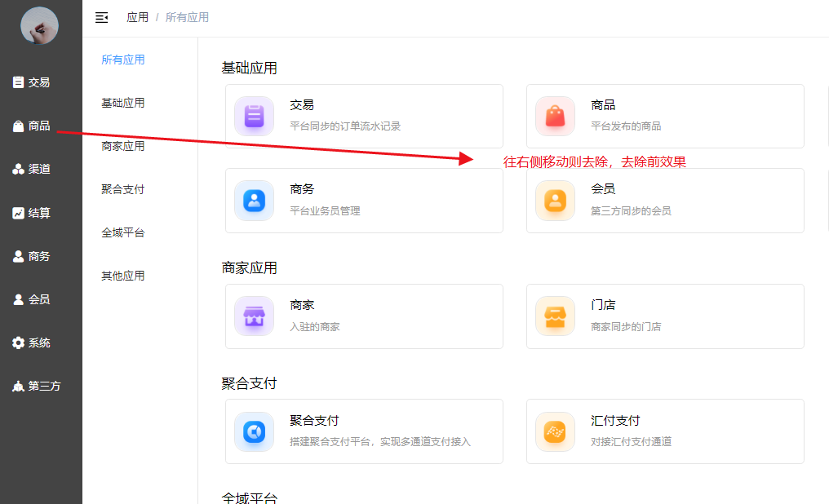Viewport: 829px width, 504px height.
Task: Click the user avatar at top left
Action: point(39,25)
